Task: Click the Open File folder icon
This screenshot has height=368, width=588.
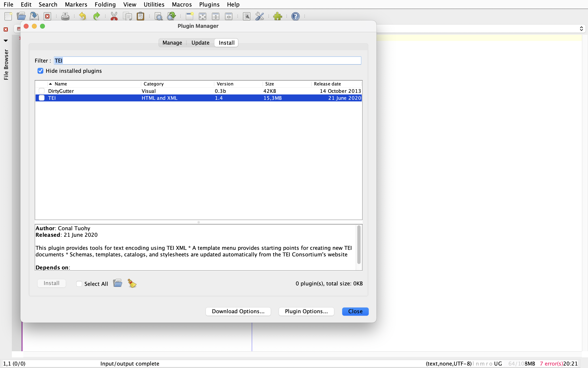Action: point(21,16)
